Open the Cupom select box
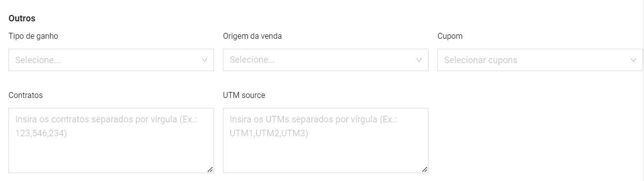644x181 pixels. (540, 60)
